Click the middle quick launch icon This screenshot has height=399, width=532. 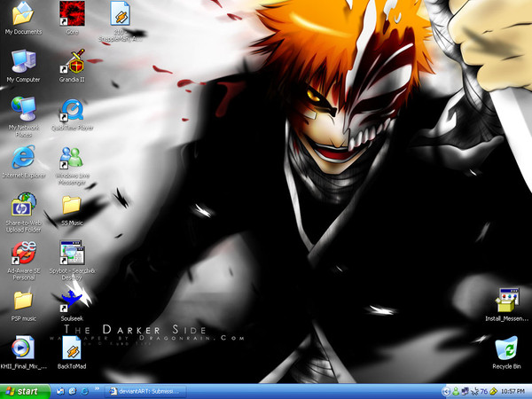pos(73,392)
